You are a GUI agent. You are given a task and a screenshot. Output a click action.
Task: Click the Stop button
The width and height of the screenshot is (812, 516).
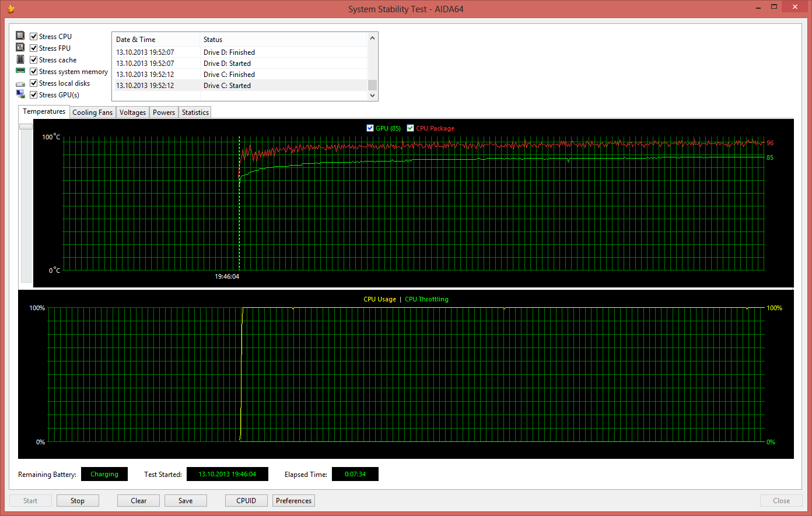click(78, 500)
